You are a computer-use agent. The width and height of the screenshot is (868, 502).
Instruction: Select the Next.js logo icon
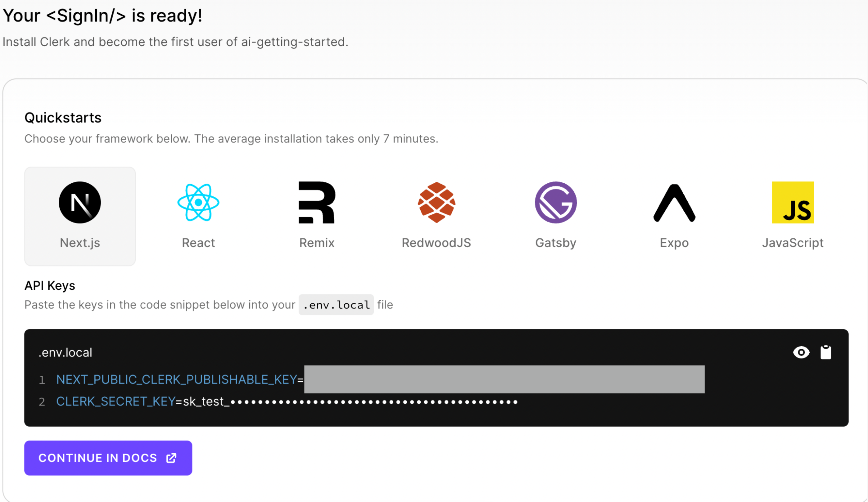pyautogui.click(x=80, y=203)
